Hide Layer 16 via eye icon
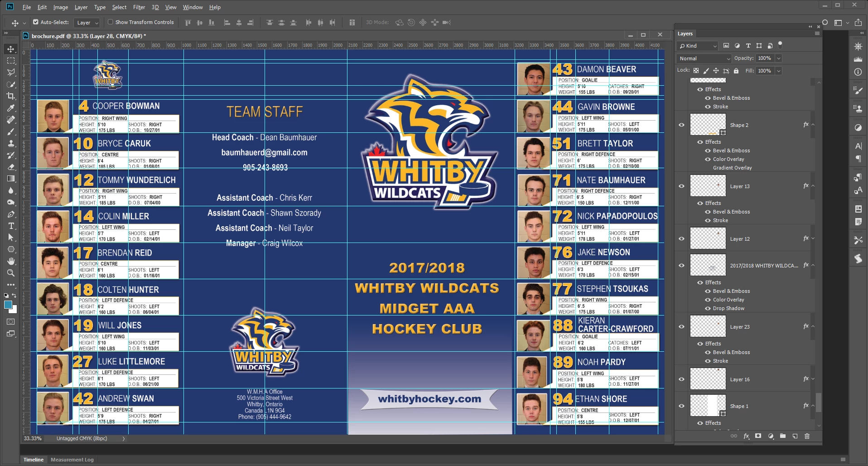The width and height of the screenshot is (868, 466). pyautogui.click(x=681, y=379)
